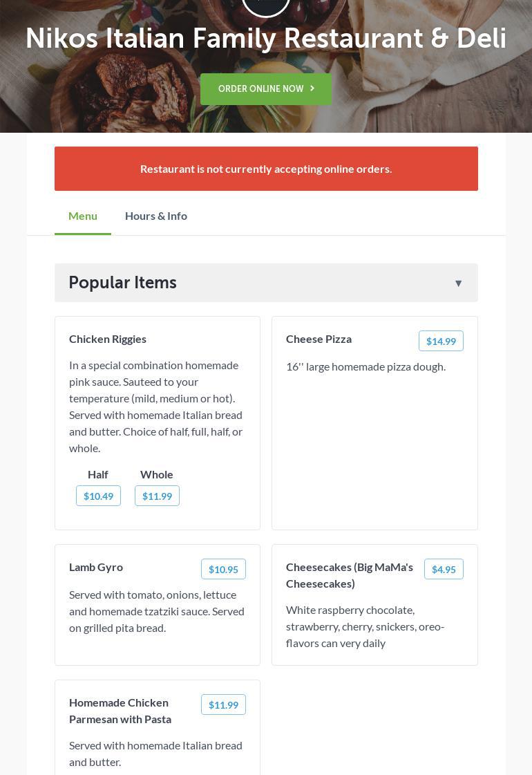532x775 pixels.
Task: Click the $11.99 Chicken Parmesan price
Action: point(223,704)
